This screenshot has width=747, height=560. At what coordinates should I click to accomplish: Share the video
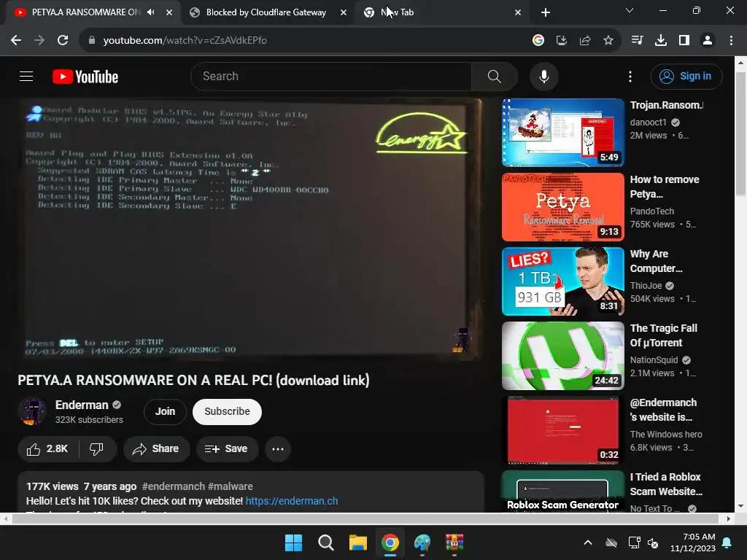tap(156, 449)
